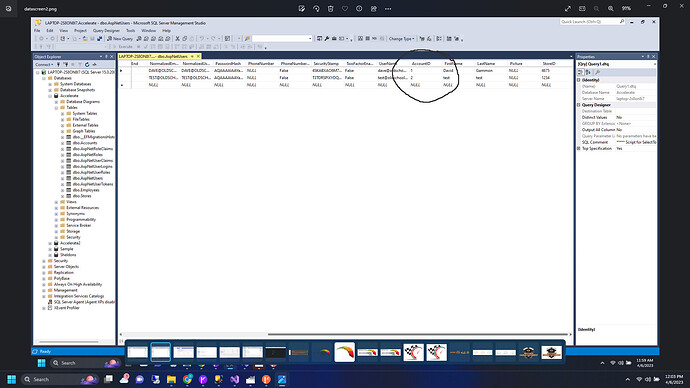Open the Connect dropdown in Object Explorer

coord(44,64)
